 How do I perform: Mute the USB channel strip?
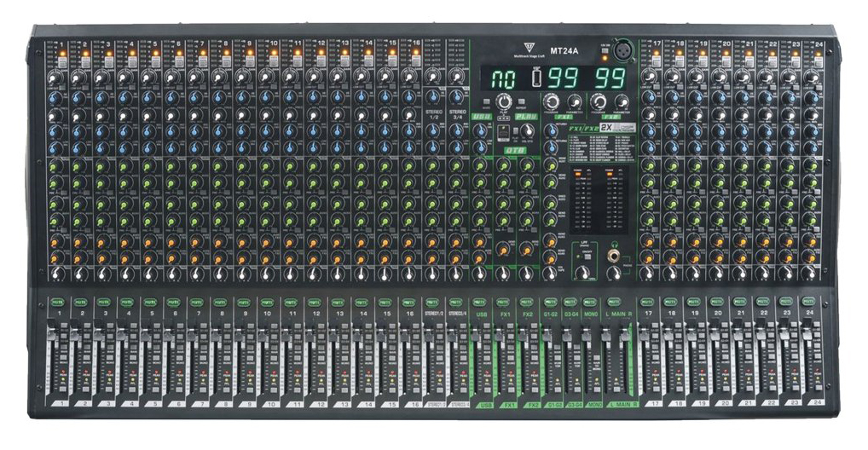[480, 301]
